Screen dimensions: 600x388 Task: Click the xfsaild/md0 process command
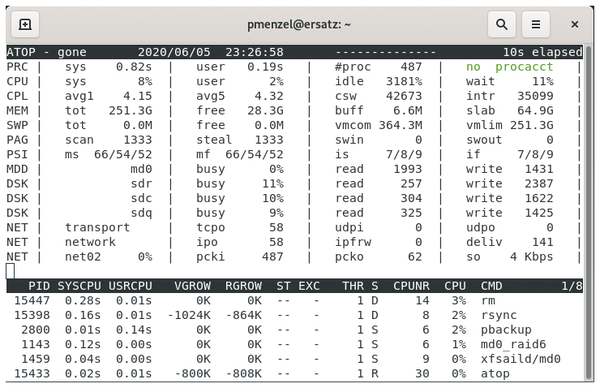point(521,359)
